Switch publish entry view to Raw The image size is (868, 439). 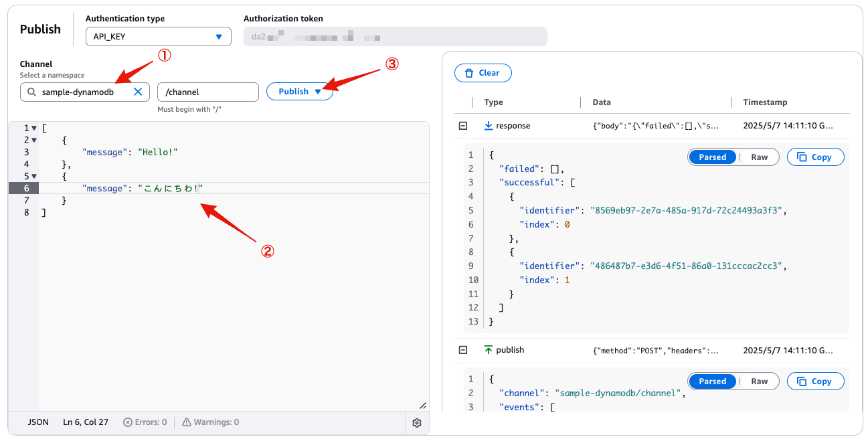pos(759,381)
